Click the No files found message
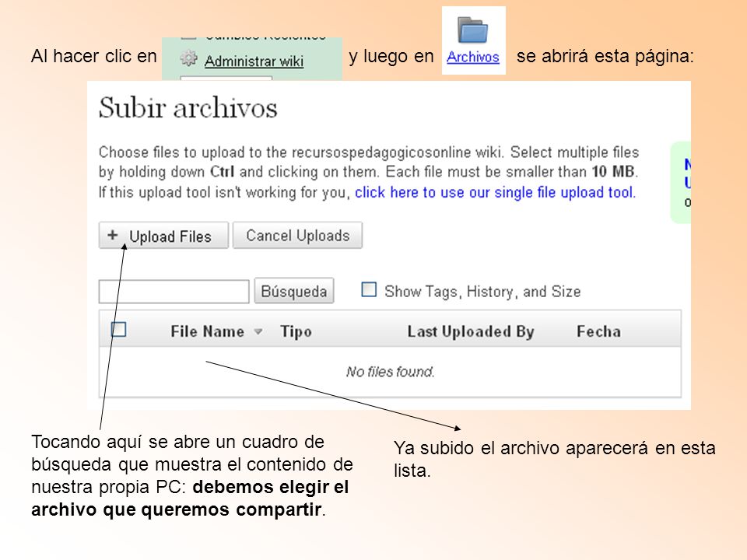 [x=390, y=372]
